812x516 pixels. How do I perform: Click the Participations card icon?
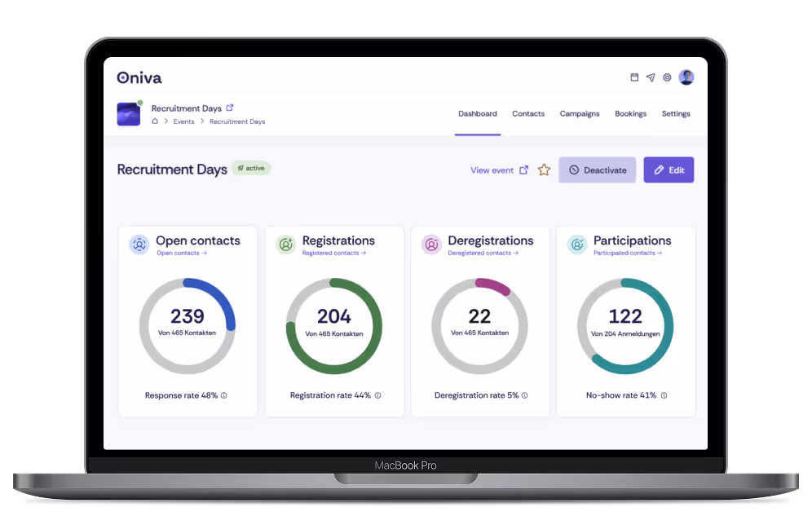(x=577, y=245)
